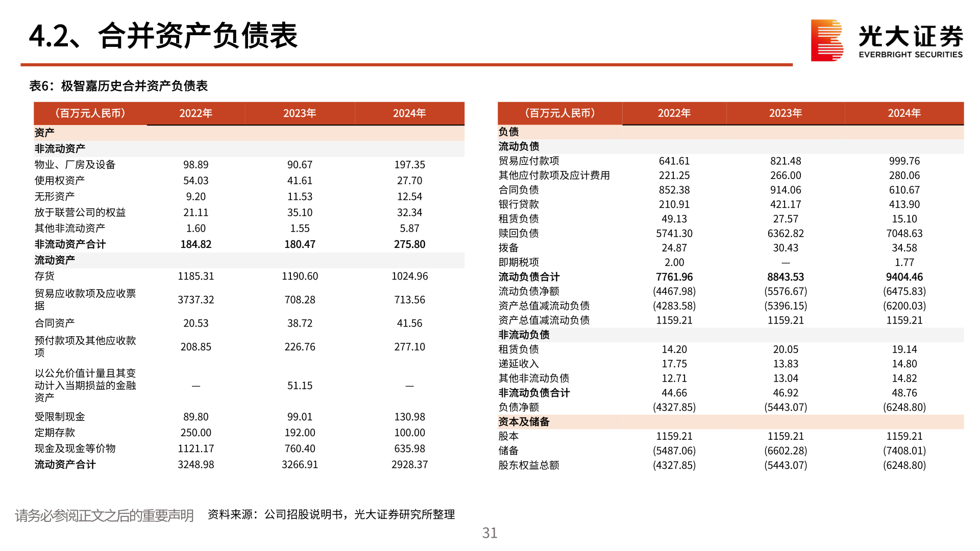The image size is (980, 551).
Task: Select the 受限制现金 row label
Action: [60, 417]
